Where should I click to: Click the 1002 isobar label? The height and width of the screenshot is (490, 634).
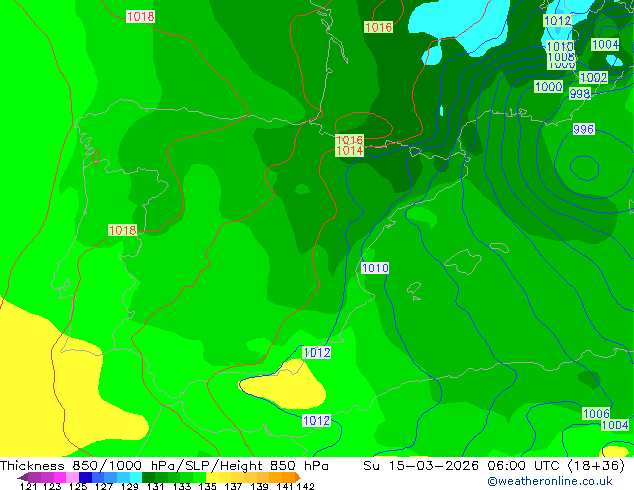(593, 77)
